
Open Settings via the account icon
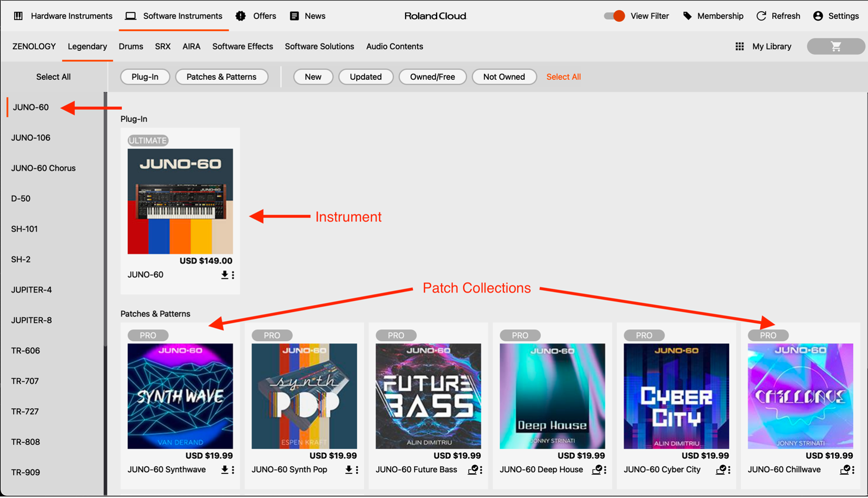tap(817, 16)
